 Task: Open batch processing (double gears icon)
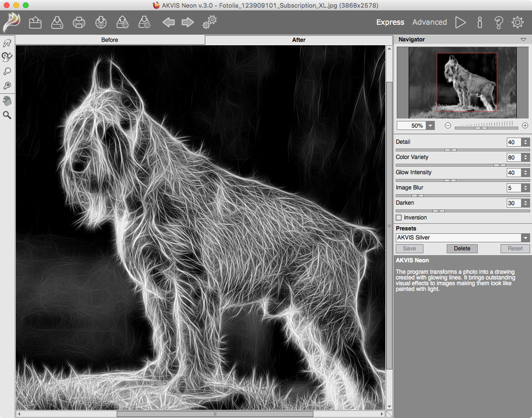pyautogui.click(x=210, y=22)
